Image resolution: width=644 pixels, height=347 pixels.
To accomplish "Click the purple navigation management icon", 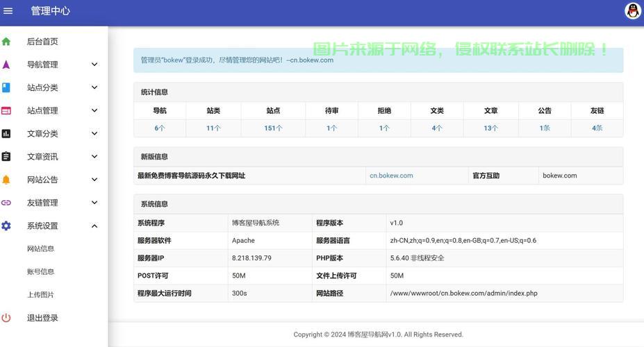I will pyautogui.click(x=6, y=65).
